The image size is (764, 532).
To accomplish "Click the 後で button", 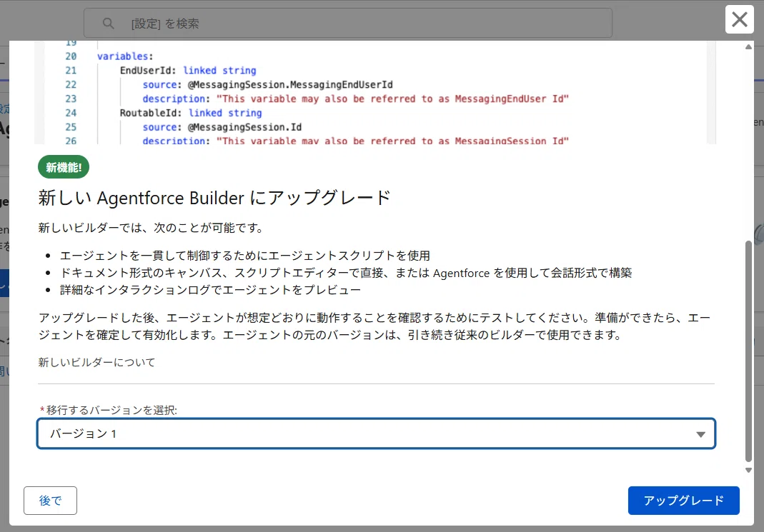I will pyautogui.click(x=50, y=501).
